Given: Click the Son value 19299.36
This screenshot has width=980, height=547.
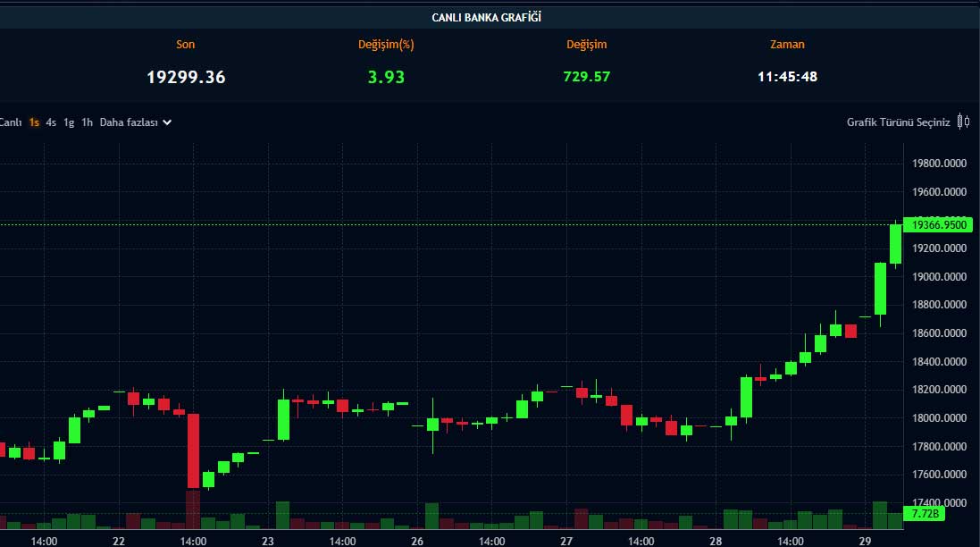Looking at the screenshot, I should pos(186,77).
